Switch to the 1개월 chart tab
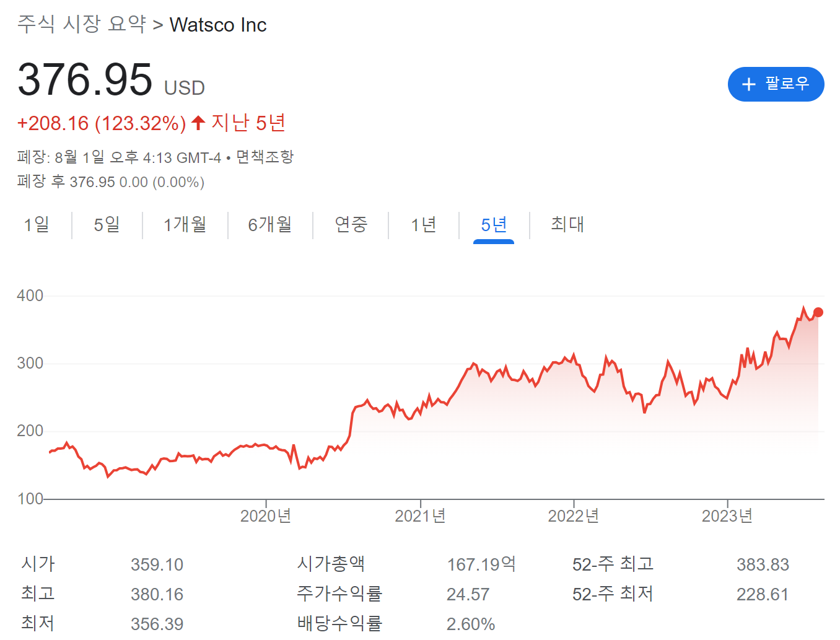The width and height of the screenshot is (840, 640). coord(185,224)
